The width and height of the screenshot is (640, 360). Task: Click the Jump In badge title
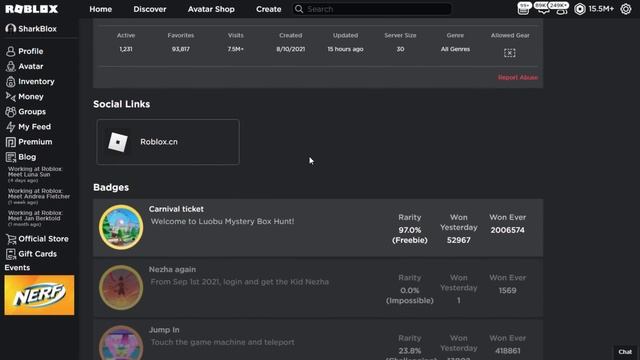coord(164,330)
